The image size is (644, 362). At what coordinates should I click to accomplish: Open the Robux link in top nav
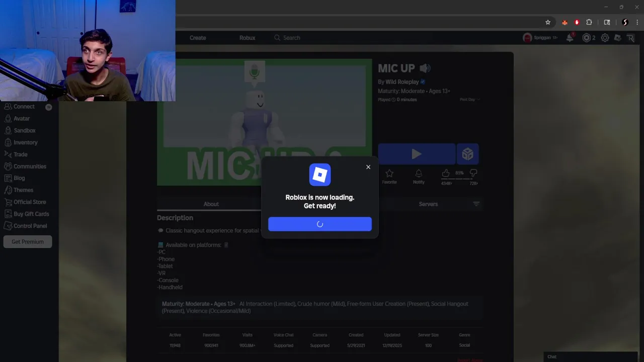pos(247,38)
